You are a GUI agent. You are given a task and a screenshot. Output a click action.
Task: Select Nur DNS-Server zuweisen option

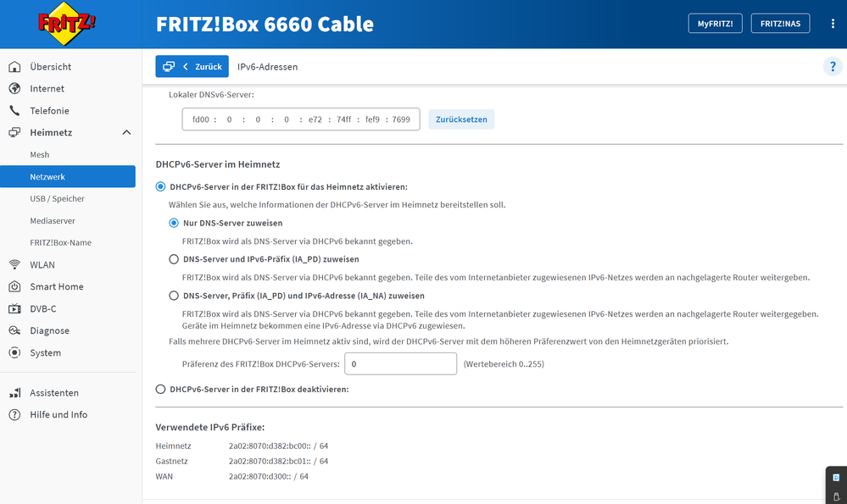tap(174, 223)
